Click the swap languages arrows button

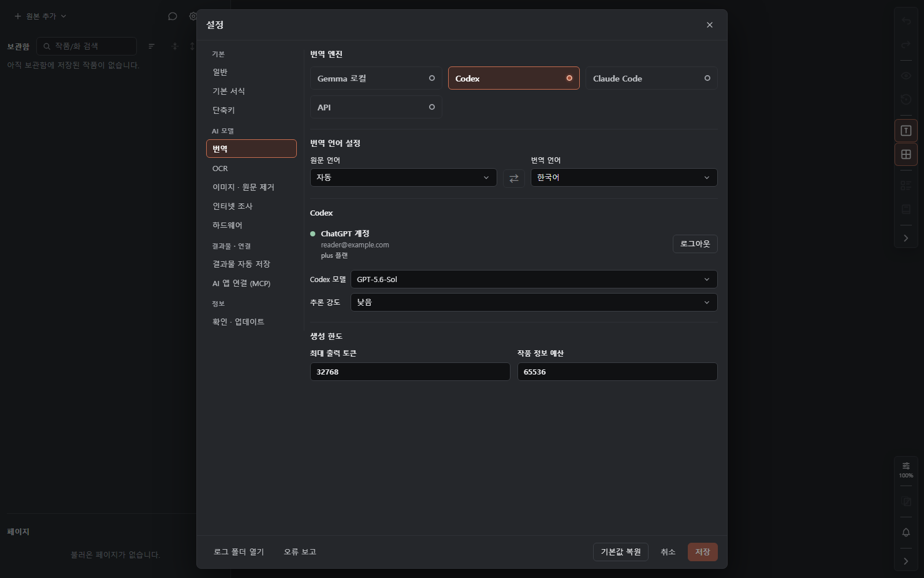(x=514, y=178)
